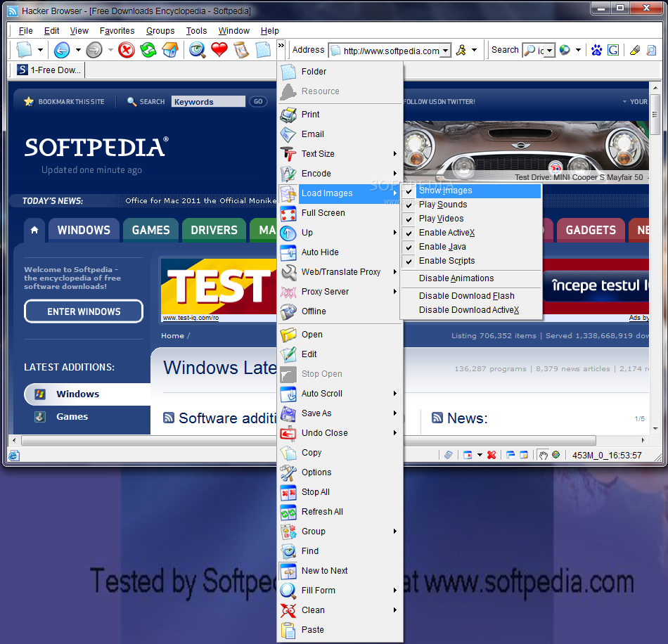Click the Google G search icon
The width and height of the screenshot is (668, 644).
tap(613, 50)
